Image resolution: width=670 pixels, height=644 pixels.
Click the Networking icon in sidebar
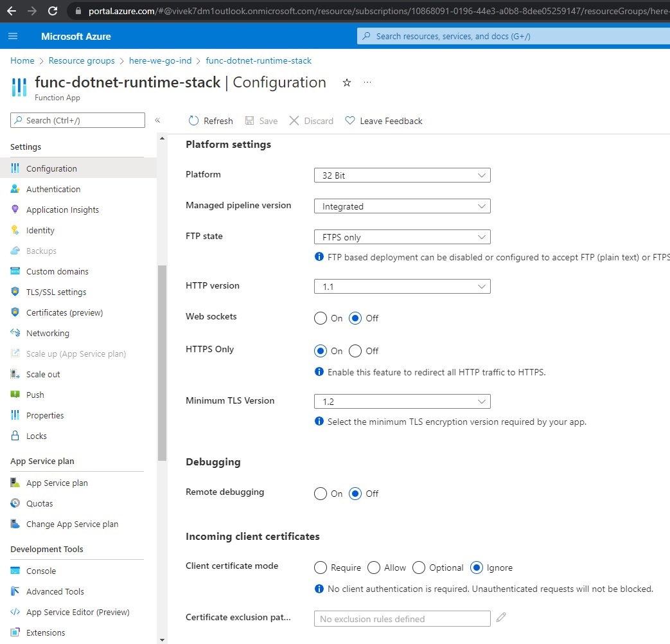click(x=15, y=332)
